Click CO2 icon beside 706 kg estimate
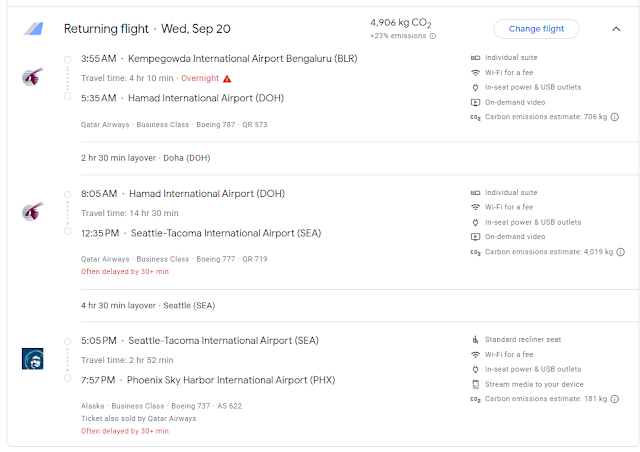Image resolution: width=640 pixels, height=452 pixels. 475,117
